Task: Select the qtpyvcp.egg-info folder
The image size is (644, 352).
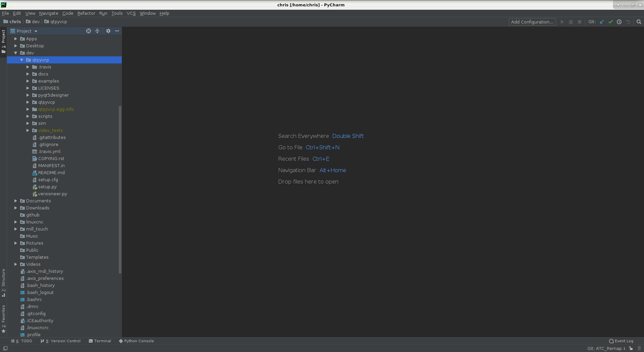Action: tap(56, 109)
